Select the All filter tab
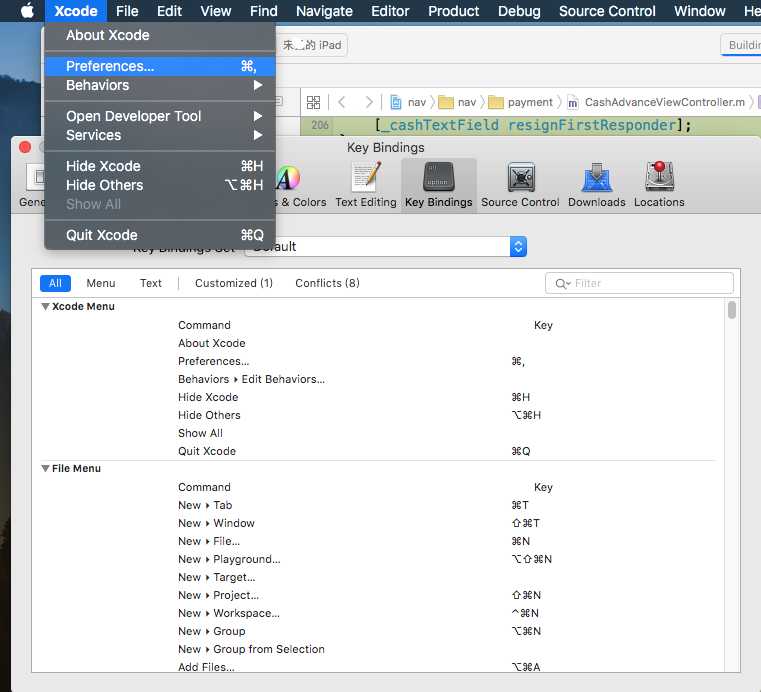Image resolution: width=761 pixels, height=692 pixels. click(55, 283)
